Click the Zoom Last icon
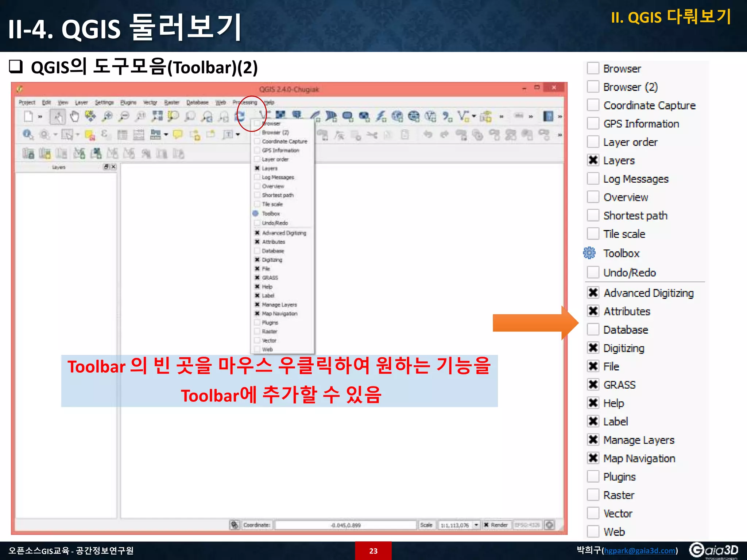 pos(207,117)
